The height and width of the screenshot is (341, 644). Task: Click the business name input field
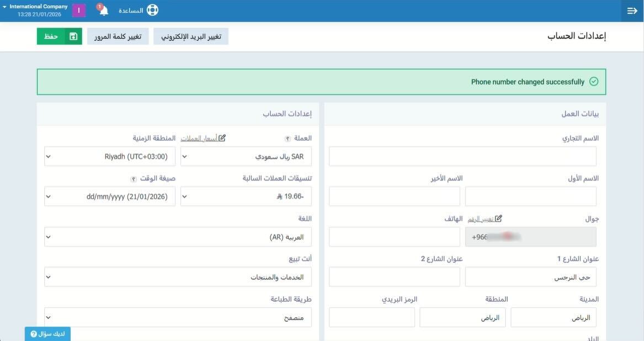tap(462, 156)
